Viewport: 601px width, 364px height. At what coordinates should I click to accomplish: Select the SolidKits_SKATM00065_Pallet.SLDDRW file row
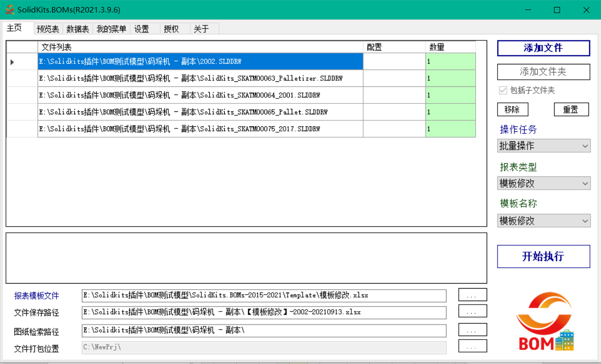point(200,112)
